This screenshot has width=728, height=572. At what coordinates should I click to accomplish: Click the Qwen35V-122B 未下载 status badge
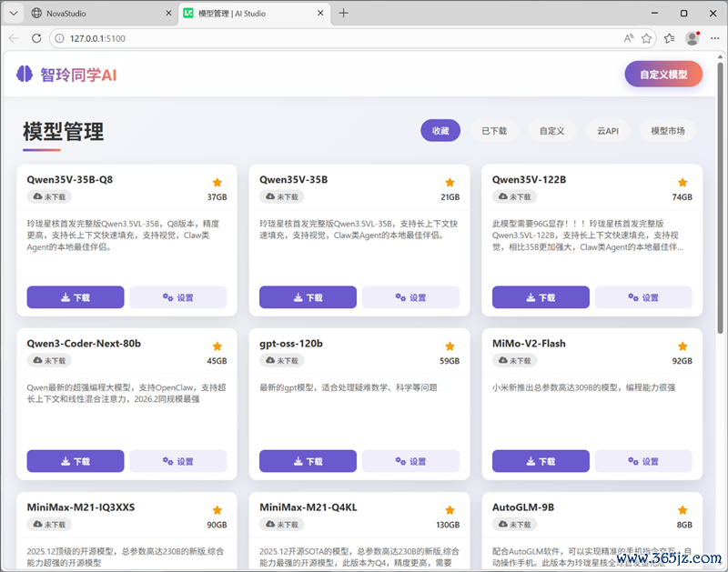514,196
